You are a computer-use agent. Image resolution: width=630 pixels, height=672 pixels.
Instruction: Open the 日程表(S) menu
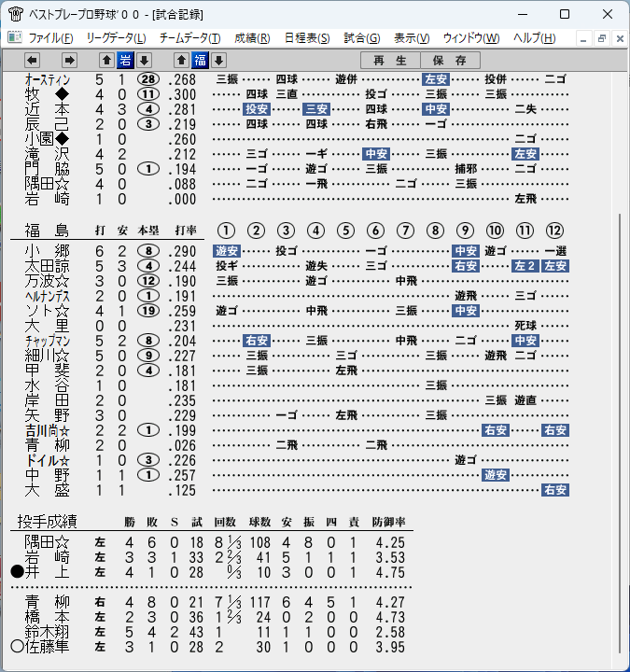(x=307, y=38)
